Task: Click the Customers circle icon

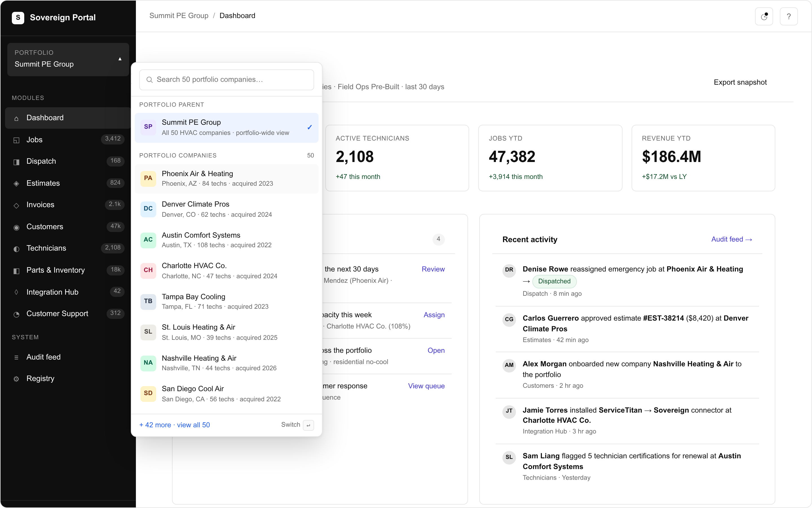Action: (x=16, y=227)
